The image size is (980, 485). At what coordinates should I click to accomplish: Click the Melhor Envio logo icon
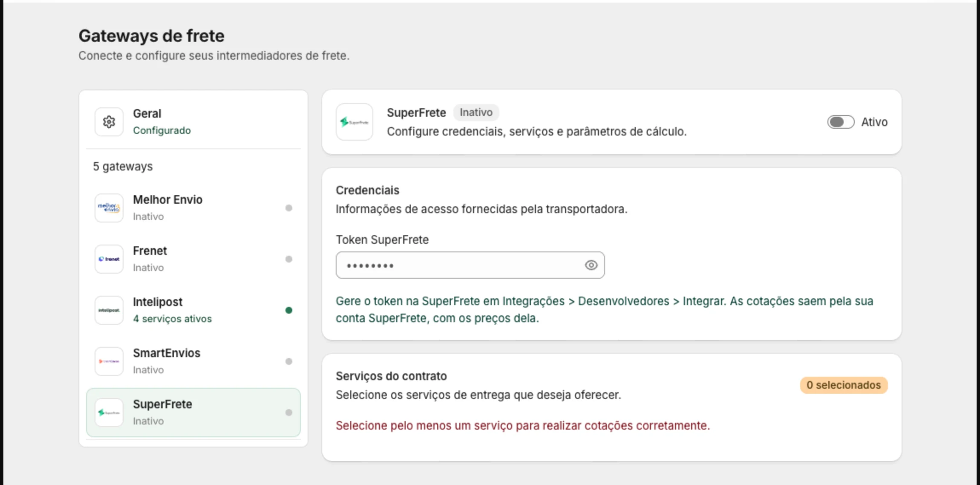109,208
